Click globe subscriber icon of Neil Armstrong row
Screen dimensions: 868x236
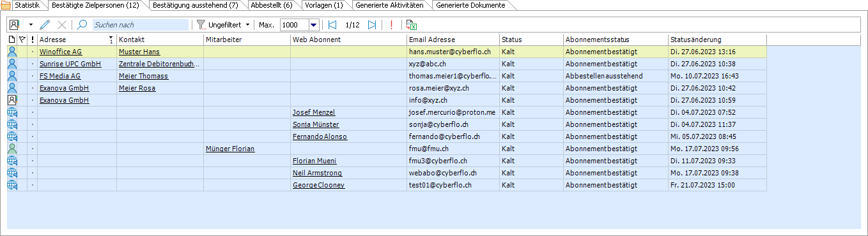click(x=12, y=173)
